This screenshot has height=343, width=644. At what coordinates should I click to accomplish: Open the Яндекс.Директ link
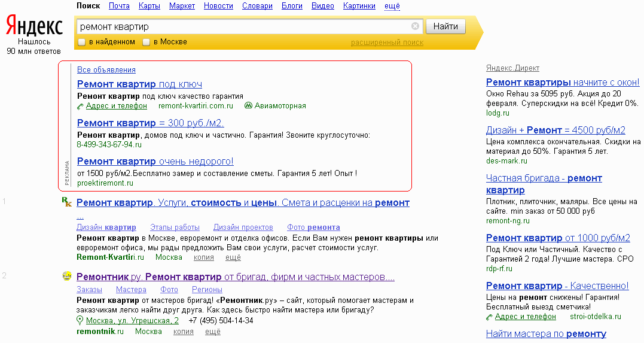pyautogui.click(x=512, y=68)
